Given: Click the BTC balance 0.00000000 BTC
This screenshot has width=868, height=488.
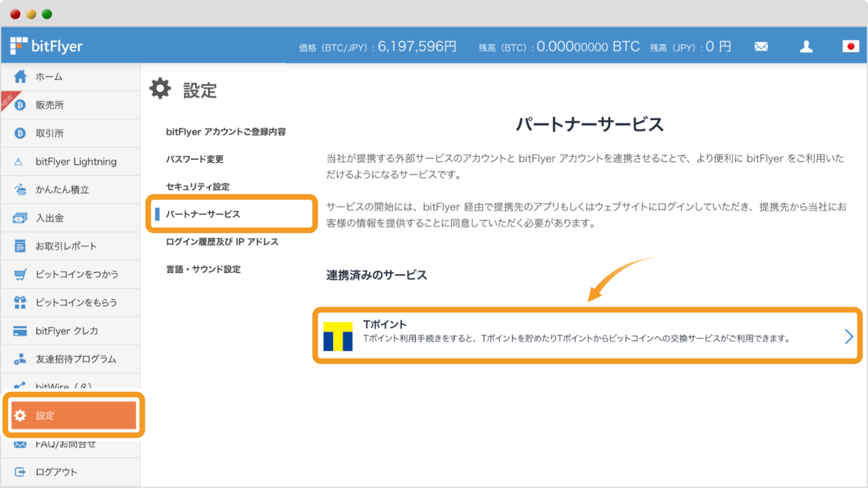Looking at the screenshot, I should tap(588, 47).
